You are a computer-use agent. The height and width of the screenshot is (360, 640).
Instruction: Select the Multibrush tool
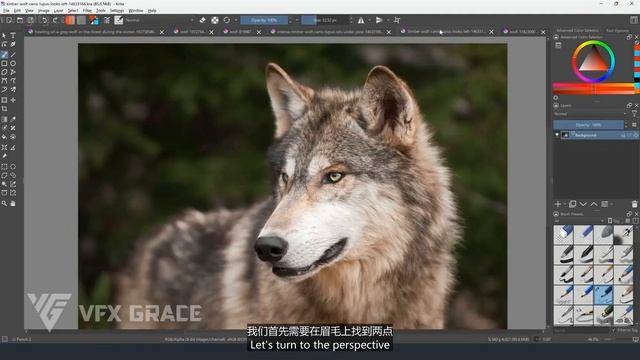click(x=13, y=89)
